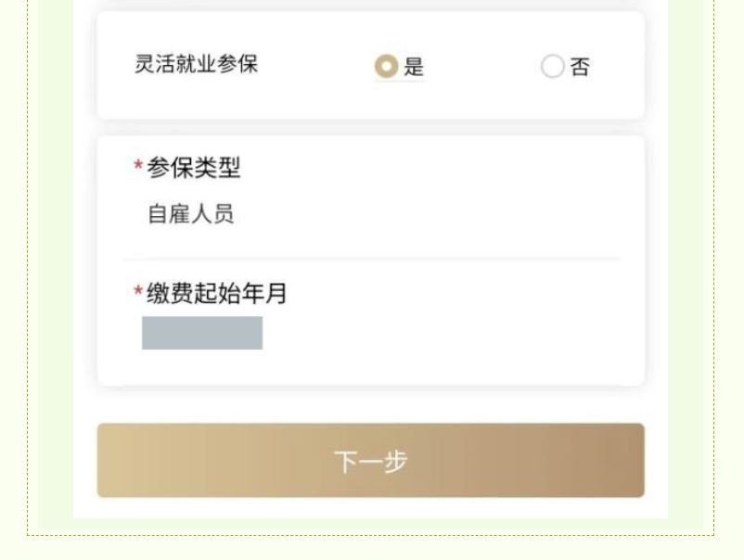Click the 否 option text label
This screenshot has height=560, width=744.
(x=580, y=67)
